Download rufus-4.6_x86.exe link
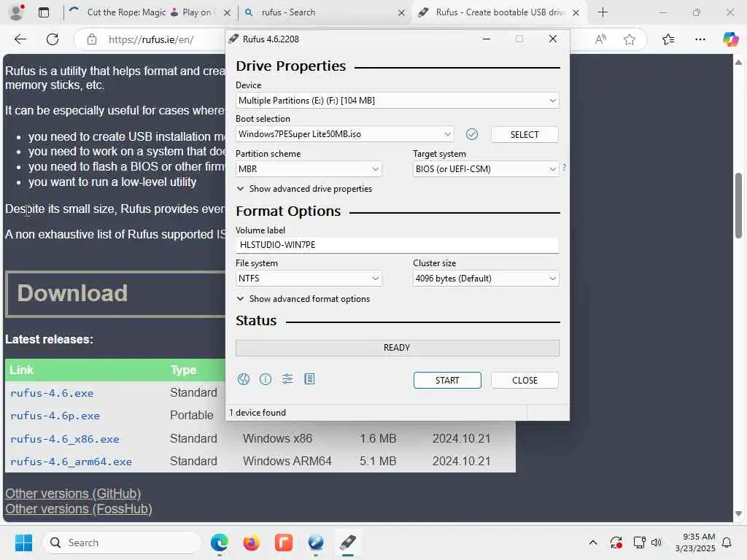The width and height of the screenshot is (747, 560). click(65, 439)
